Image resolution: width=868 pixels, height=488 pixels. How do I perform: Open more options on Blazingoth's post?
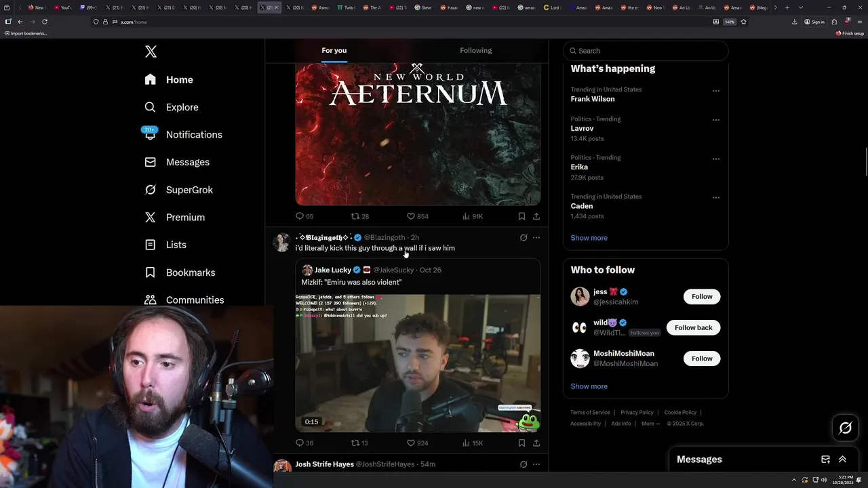pyautogui.click(x=536, y=238)
